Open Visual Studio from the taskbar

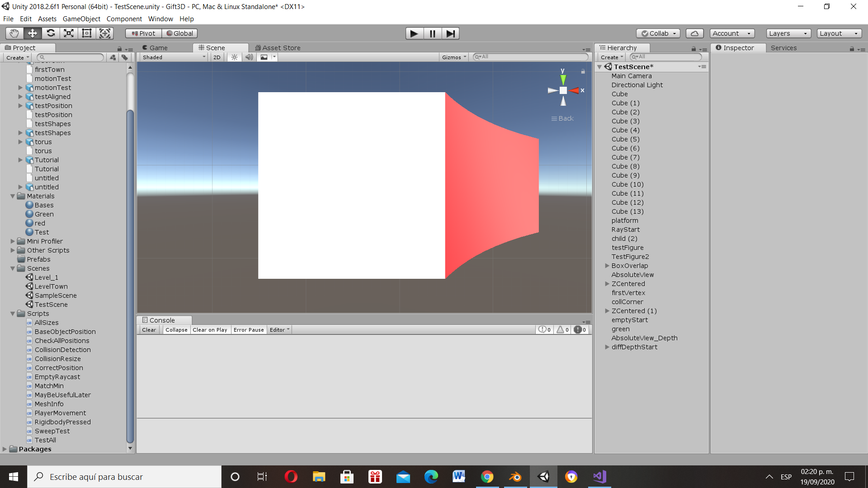point(599,477)
